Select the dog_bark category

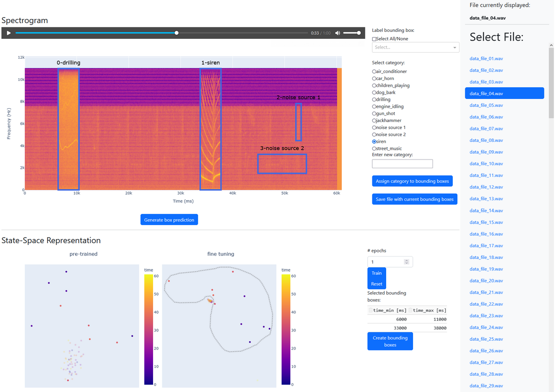click(374, 92)
